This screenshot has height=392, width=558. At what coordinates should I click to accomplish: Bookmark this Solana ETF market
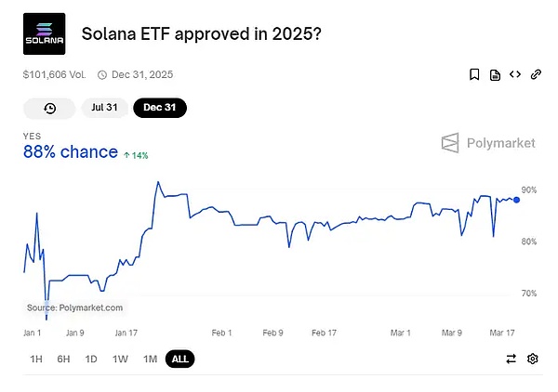474,74
